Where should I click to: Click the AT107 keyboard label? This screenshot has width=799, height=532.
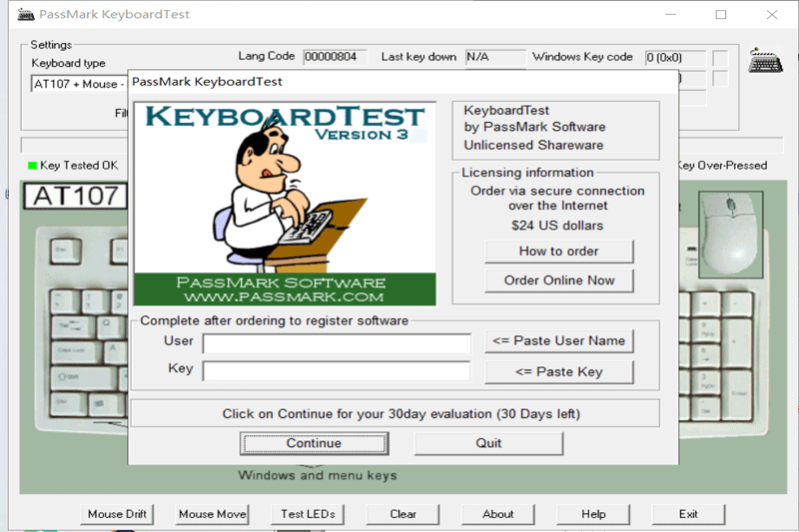click(x=76, y=196)
